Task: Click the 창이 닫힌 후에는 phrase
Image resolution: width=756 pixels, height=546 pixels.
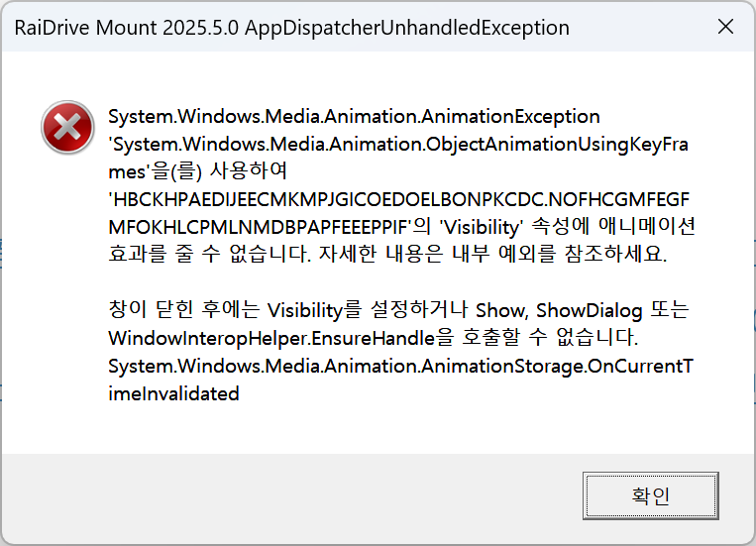Action: [x=184, y=309]
